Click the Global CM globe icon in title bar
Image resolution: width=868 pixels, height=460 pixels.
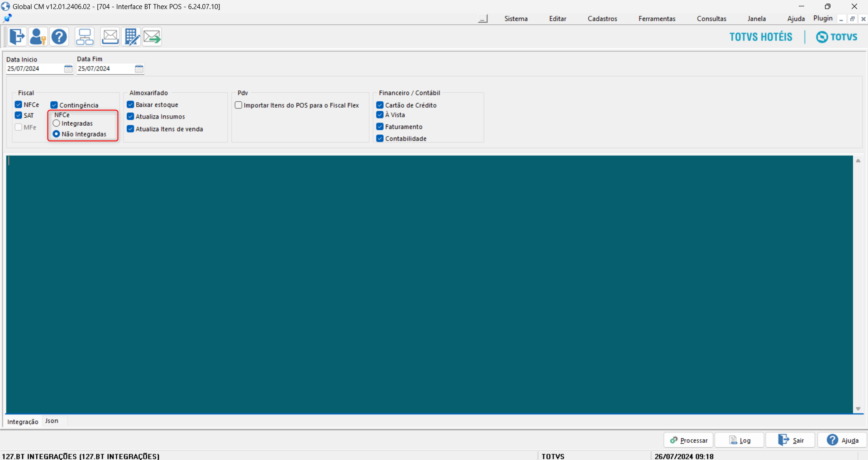5,6
